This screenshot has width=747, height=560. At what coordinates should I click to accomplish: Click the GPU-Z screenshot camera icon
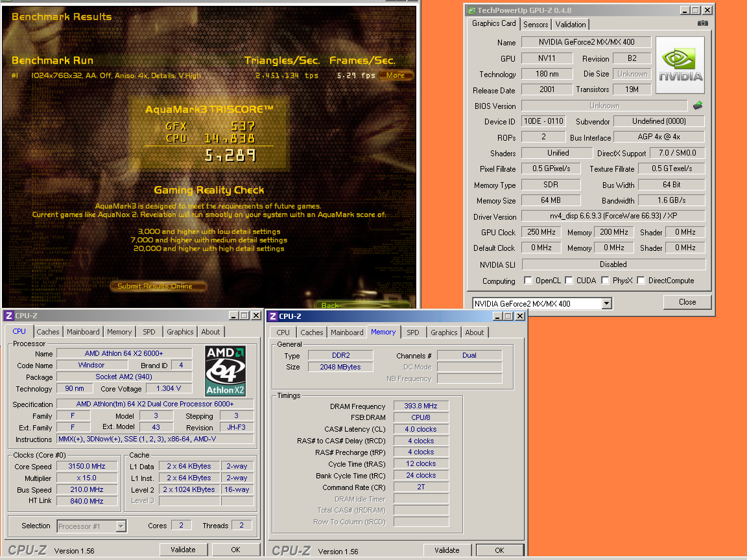coord(703,23)
